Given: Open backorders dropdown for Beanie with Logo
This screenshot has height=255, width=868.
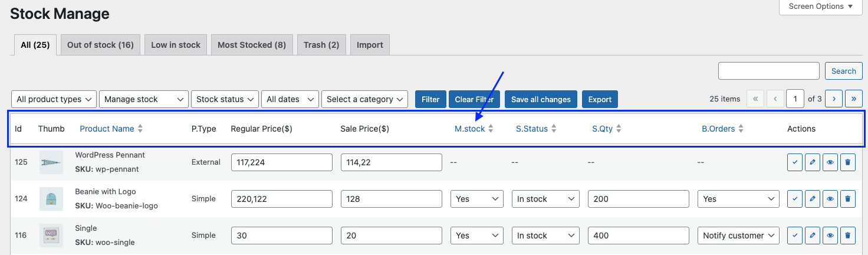Looking at the screenshot, I should pyautogui.click(x=738, y=199).
